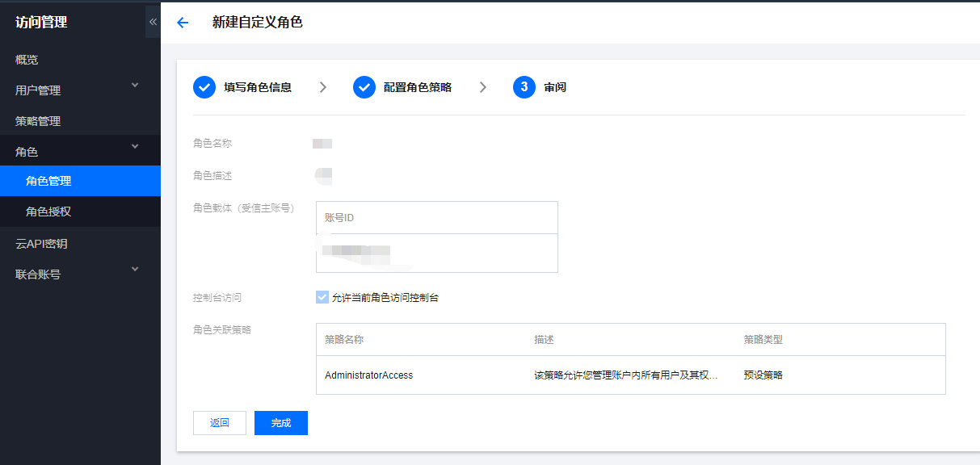Click the AdministratorAccess policy row
This screenshot has width=980, height=465.
point(368,375)
